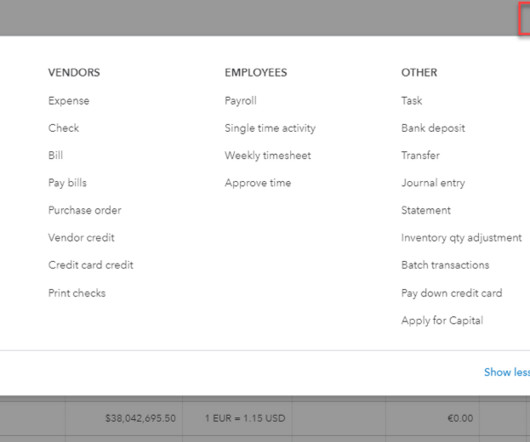Choose Weekly timesheet
The height and width of the screenshot is (442, 530).
(x=268, y=155)
